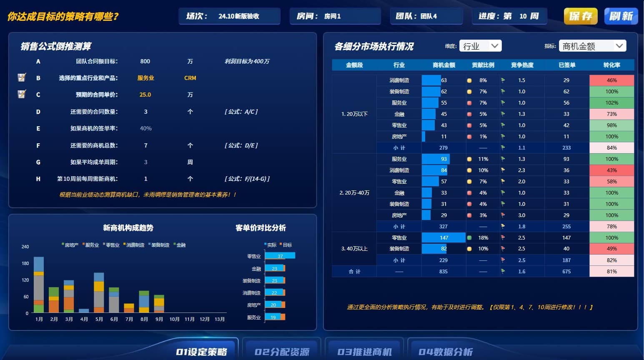Open the 房间 selector showing 房间1
This screenshot has height=360, width=644.
click(335, 16)
